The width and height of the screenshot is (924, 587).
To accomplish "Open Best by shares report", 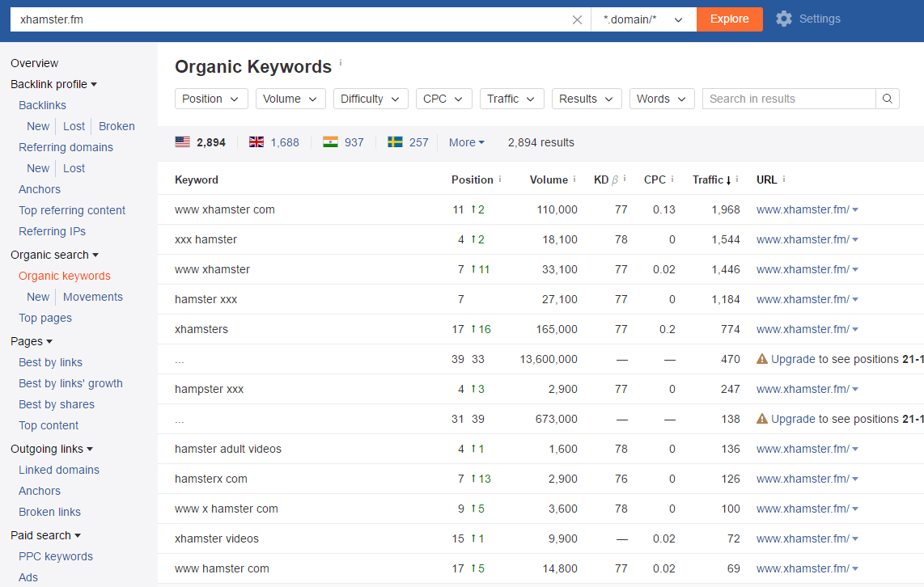I will (x=57, y=404).
